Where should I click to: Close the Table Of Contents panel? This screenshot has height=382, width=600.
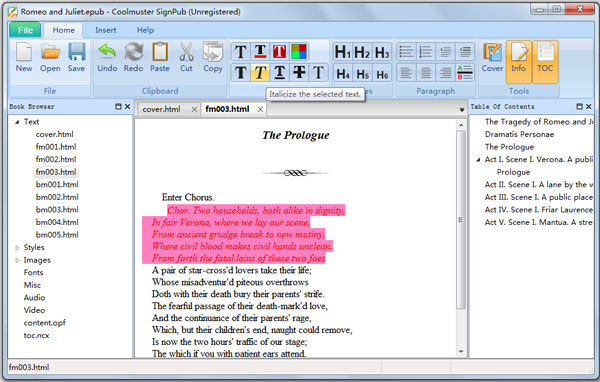click(x=589, y=106)
